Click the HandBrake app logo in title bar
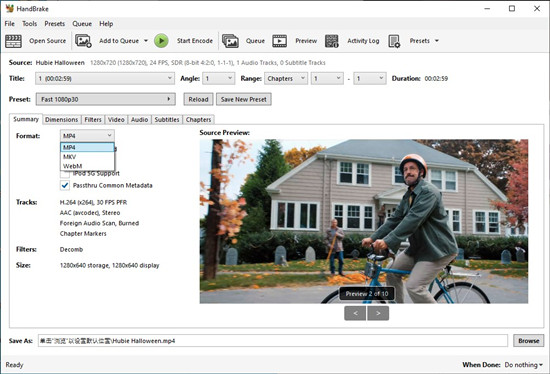550x374 pixels. pyautogui.click(x=9, y=8)
